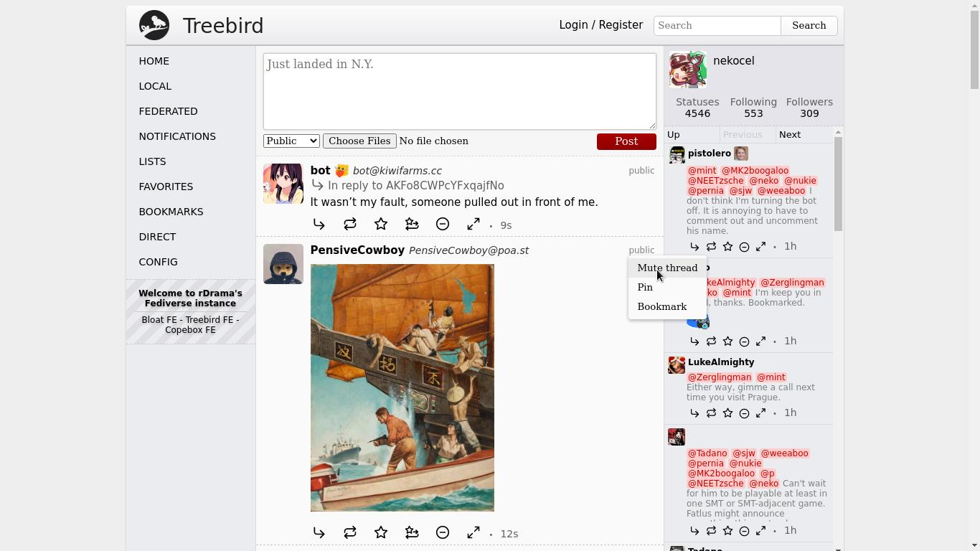Star PensiveCowboy's post as favorite
The image size is (980, 551).
(x=381, y=533)
